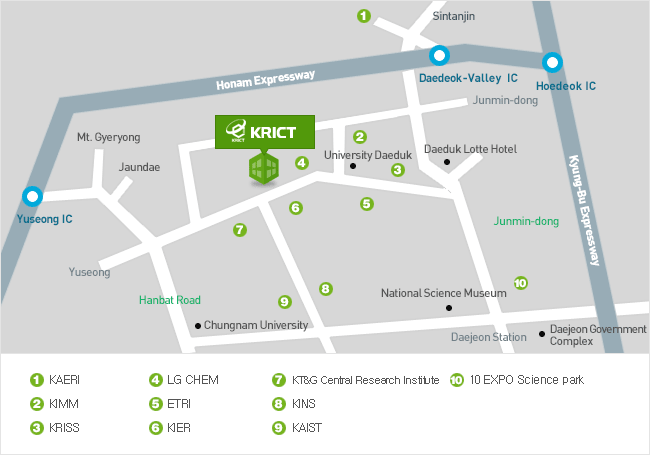
Task: Click the ETRI legend label
Action: pos(179,404)
